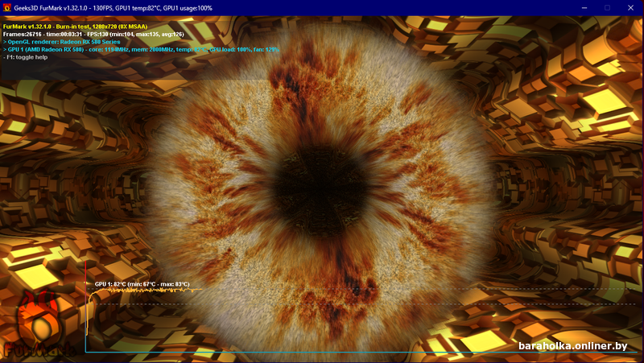
Task: Click the 'Frames:26716 - time:00:03:31' line
Action: coord(93,34)
